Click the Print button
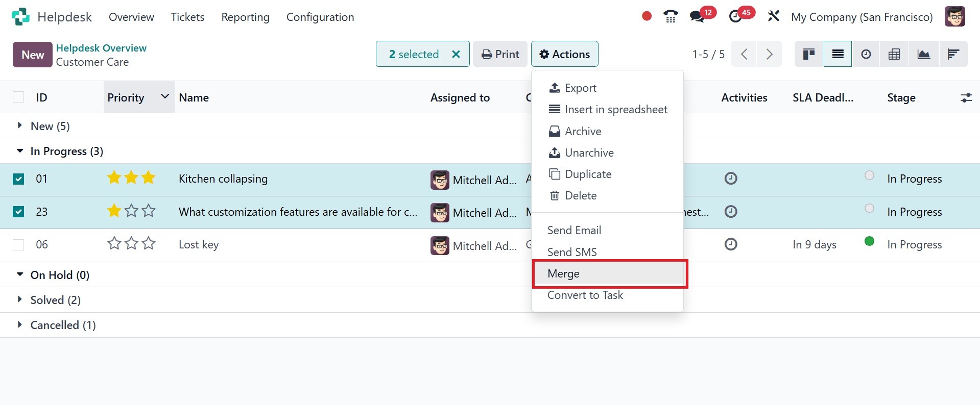This screenshot has width=980, height=405. pos(500,54)
